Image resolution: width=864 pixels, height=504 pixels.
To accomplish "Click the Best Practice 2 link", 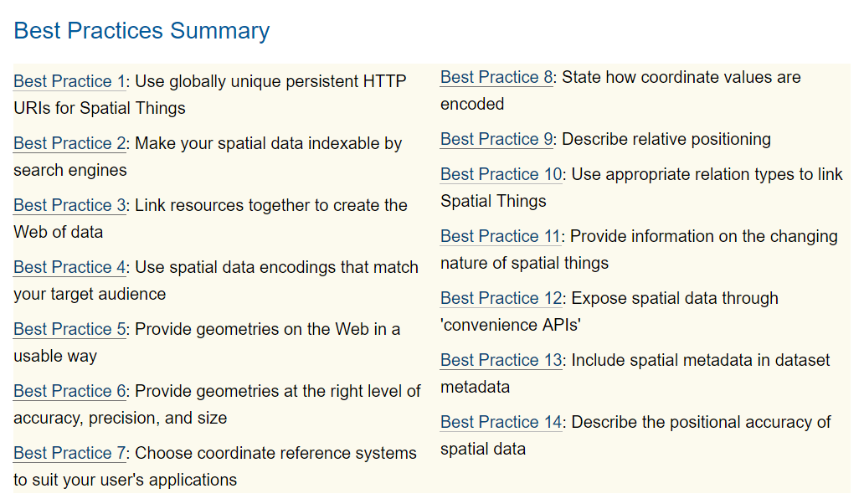I will tap(69, 143).
